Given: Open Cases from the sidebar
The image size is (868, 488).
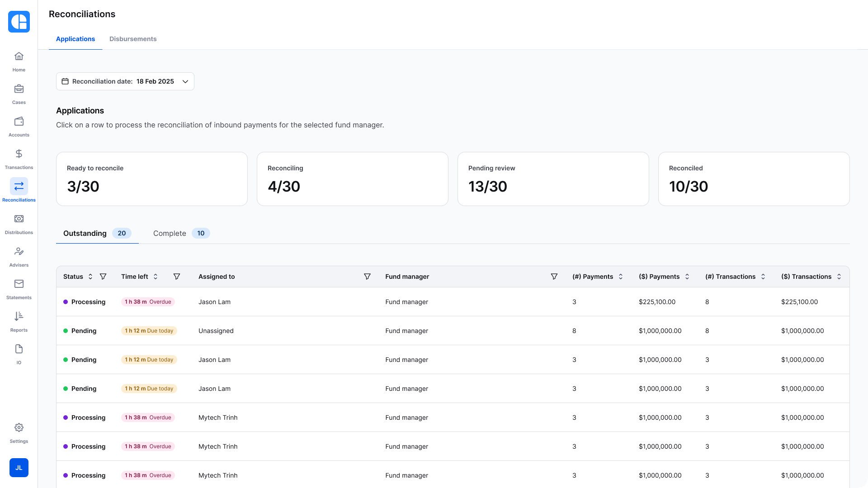Looking at the screenshot, I should [19, 89].
